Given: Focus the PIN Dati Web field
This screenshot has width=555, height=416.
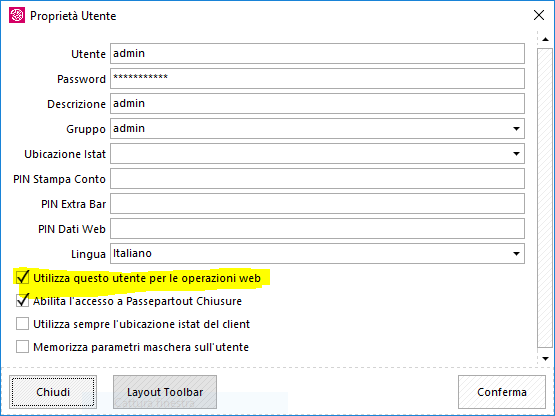Looking at the screenshot, I should coord(317,229).
